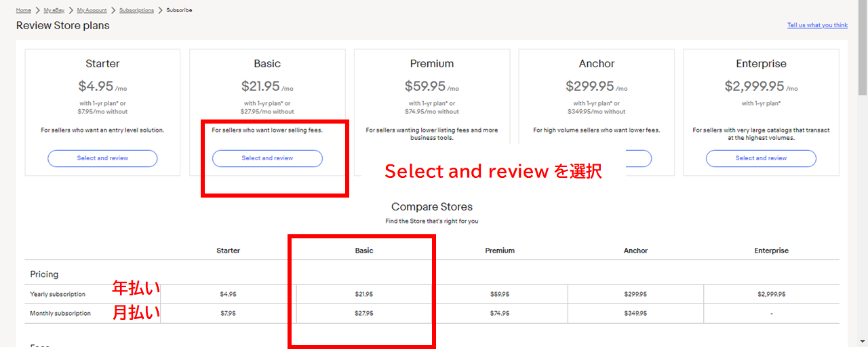Click the $349.95 Anchor monthly cell
Viewport: 868px width, 349px height.
tap(635, 314)
